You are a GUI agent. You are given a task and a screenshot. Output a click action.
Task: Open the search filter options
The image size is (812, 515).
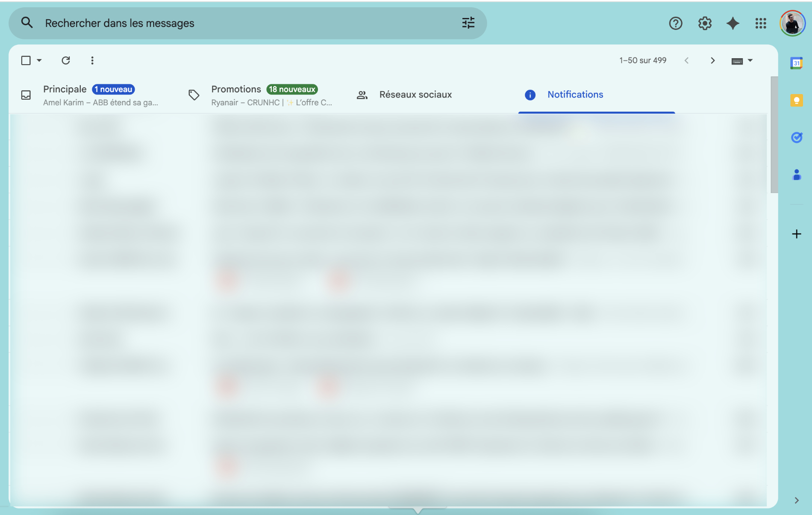click(x=468, y=23)
